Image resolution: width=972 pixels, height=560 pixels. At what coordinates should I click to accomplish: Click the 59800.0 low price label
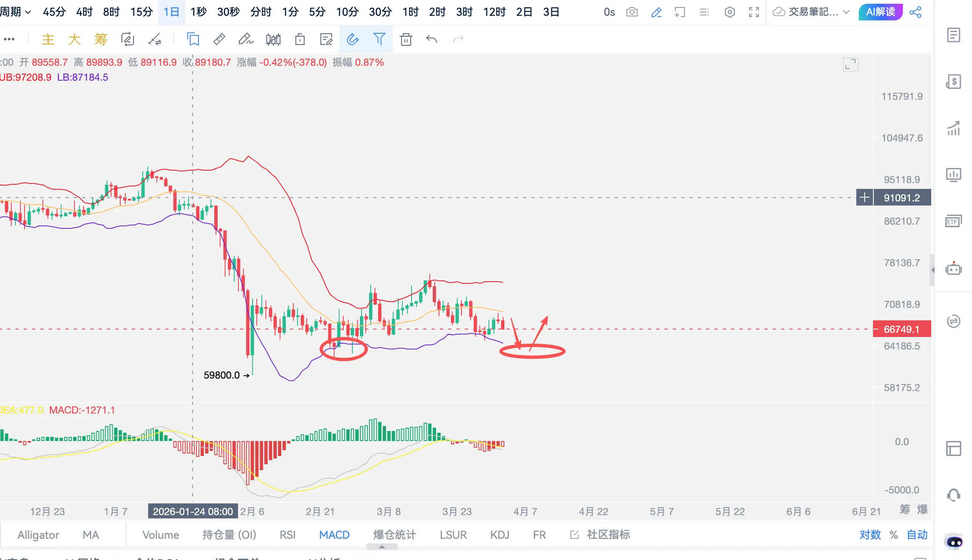222,375
